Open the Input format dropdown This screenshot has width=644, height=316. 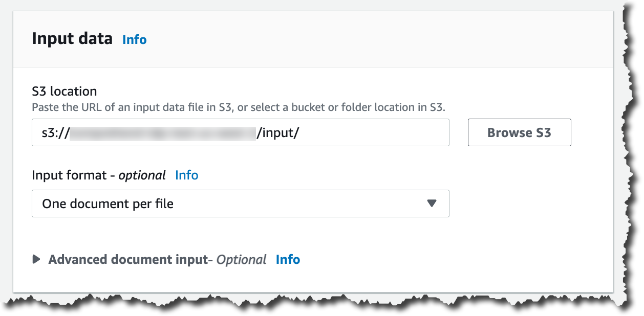(240, 204)
